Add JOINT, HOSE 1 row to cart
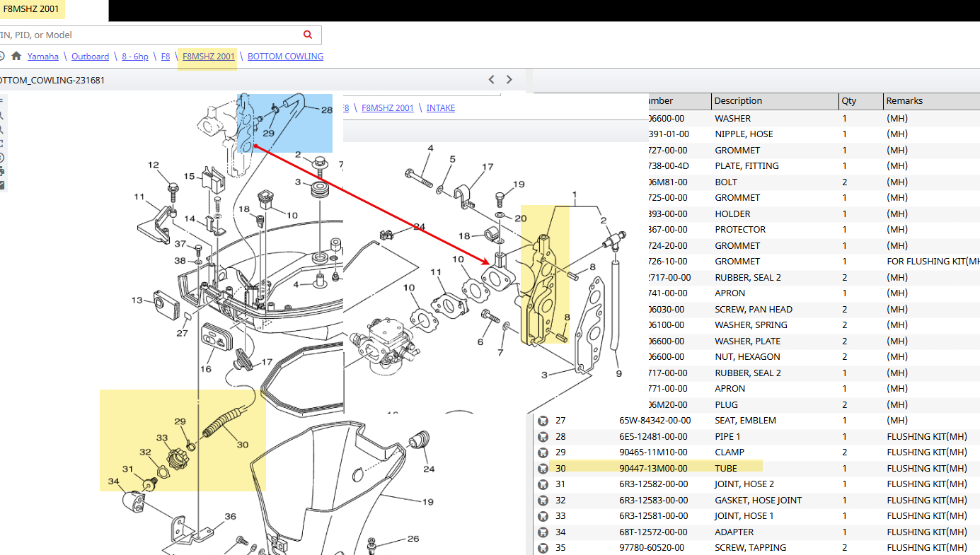980x555 pixels. pos(543,515)
